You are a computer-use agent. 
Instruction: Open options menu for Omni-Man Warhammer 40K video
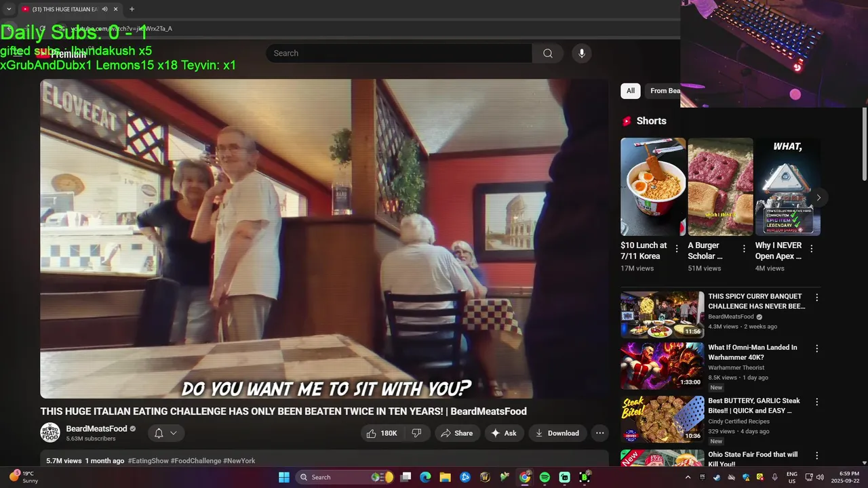[816, 348]
